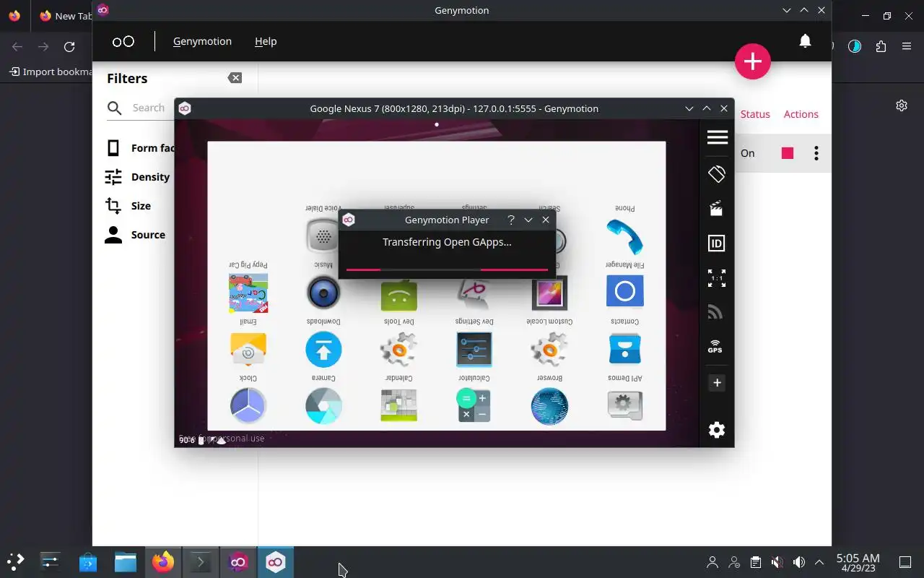Open Dolphin file manager from taskbar

click(x=126, y=561)
